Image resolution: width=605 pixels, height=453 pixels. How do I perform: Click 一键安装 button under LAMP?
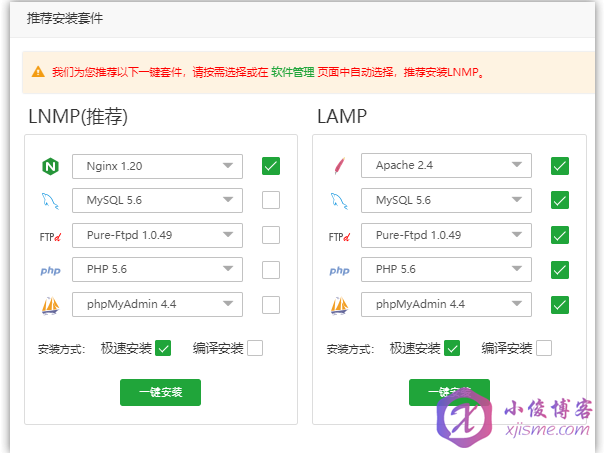[450, 392]
